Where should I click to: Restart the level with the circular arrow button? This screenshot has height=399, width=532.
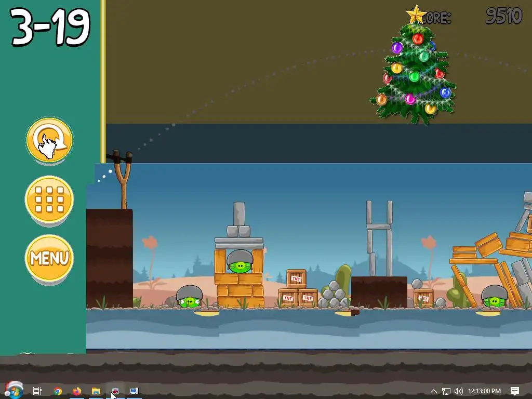[x=49, y=140]
